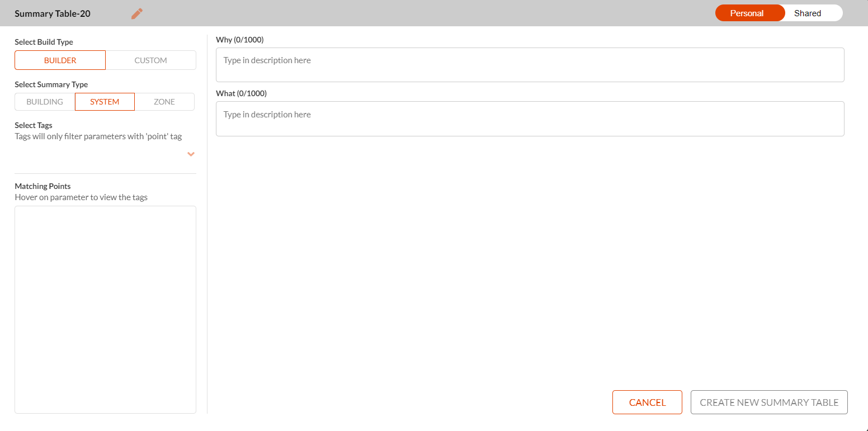Screen dimensions: 868x431
Task: Switch visibility to Personal
Action: pos(747,13)
